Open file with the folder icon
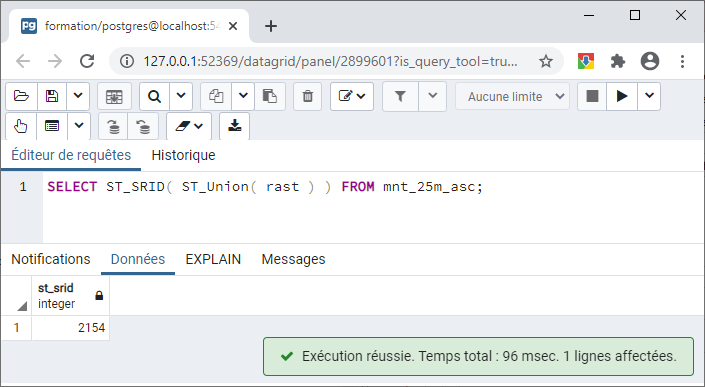The image size is (705, 387). click(x=21, y=96)
